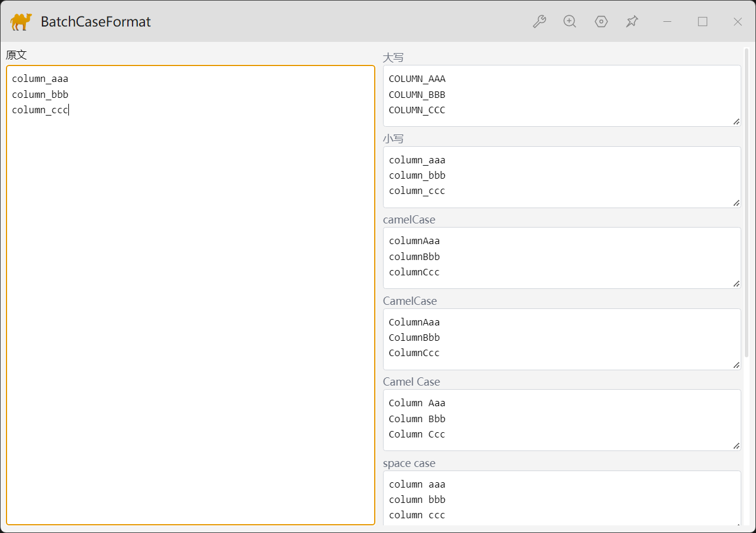Click COLUMN_AAA in uppercase output
The image size is (756, 533).
pos(417,79)
